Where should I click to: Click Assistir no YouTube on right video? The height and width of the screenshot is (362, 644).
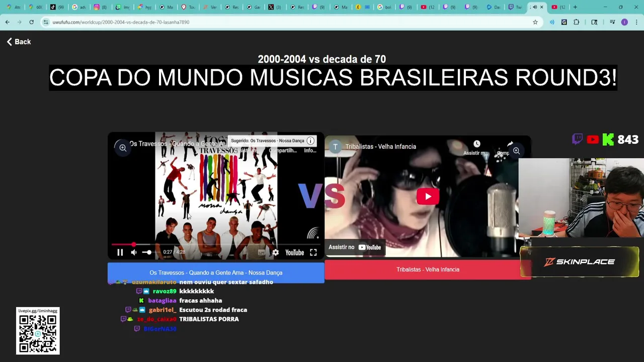coord(355,247)
